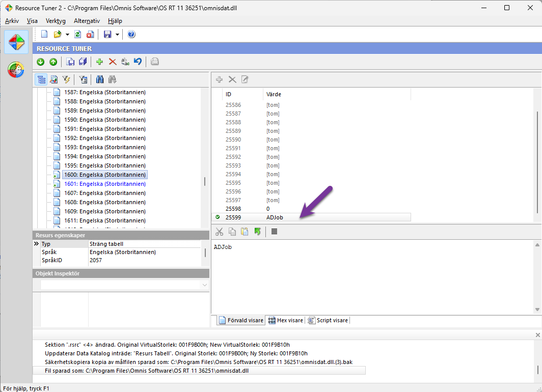The height and width of the screenshot is (392, 542).
Task: Select the round PE viewer icon in the sidebar
Action: pos(16,70)
